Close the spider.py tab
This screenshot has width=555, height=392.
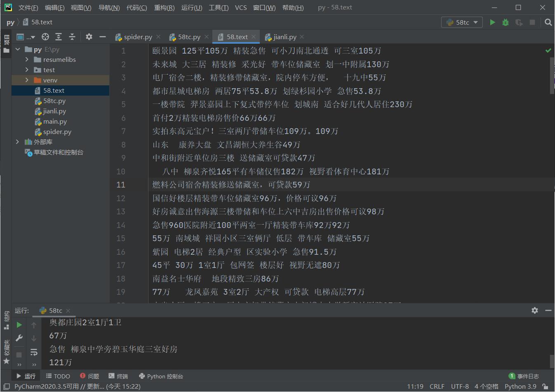pyautogui.click(x=158, y=37)
